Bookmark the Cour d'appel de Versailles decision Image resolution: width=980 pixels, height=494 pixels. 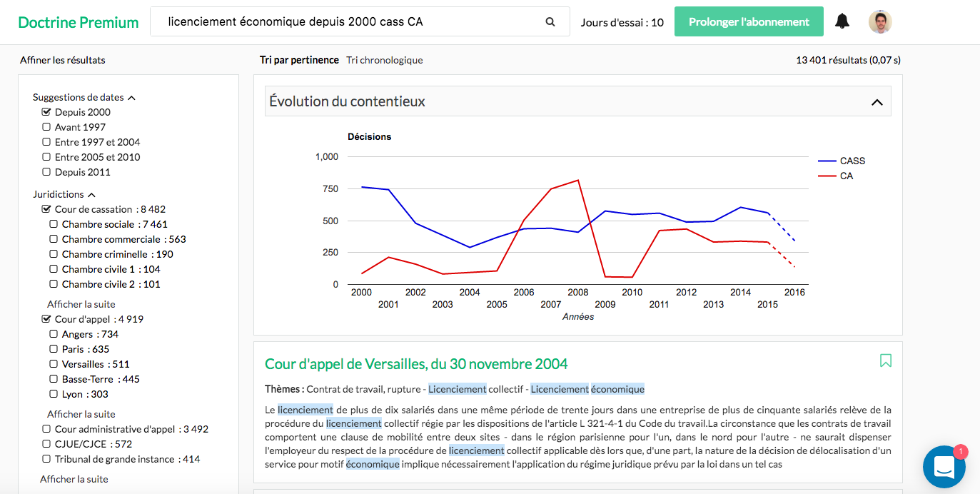(x=886, y=361)
